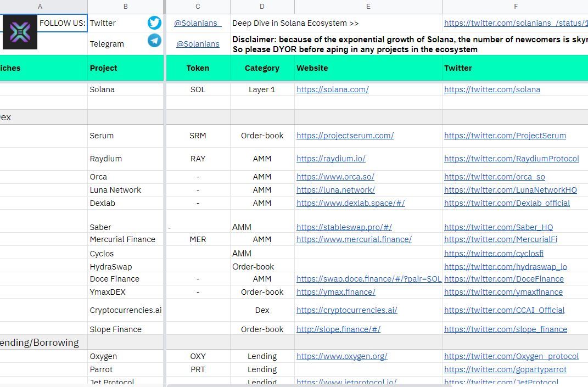Click the Twitter bird icon

point(154,23)
